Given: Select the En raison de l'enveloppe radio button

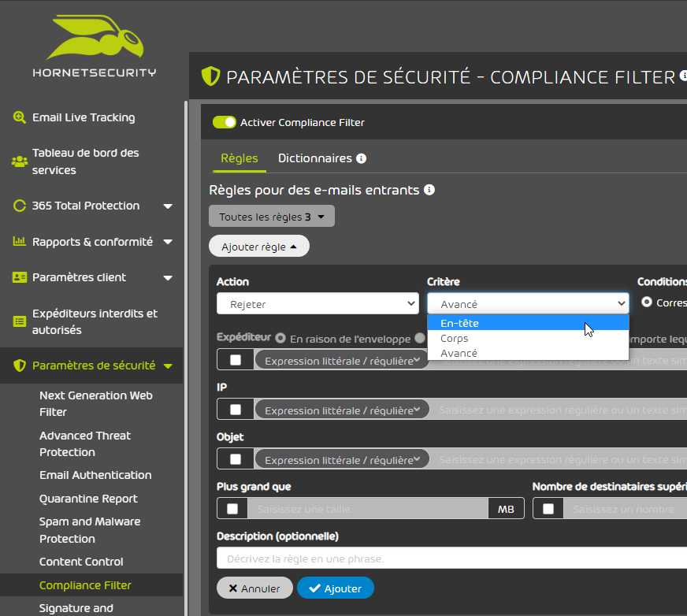Looking at the screenshot, I should [280, 339].
